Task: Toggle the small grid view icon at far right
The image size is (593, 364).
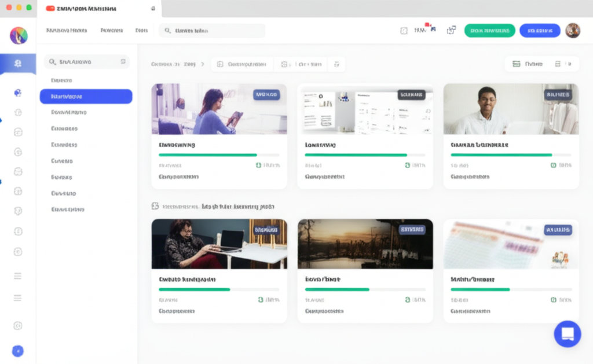Action: [x=561, y=64]
